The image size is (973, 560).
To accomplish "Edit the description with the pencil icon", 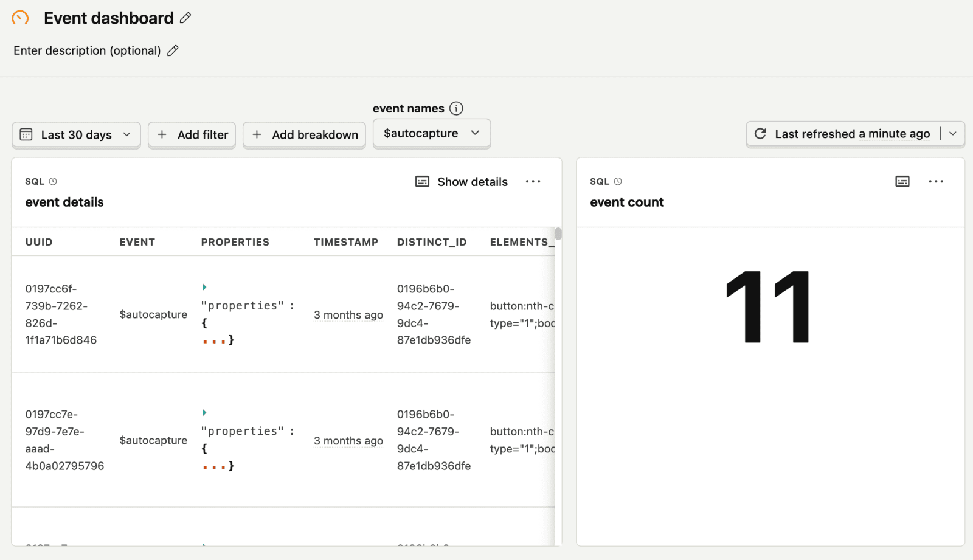I will point(173,50).
